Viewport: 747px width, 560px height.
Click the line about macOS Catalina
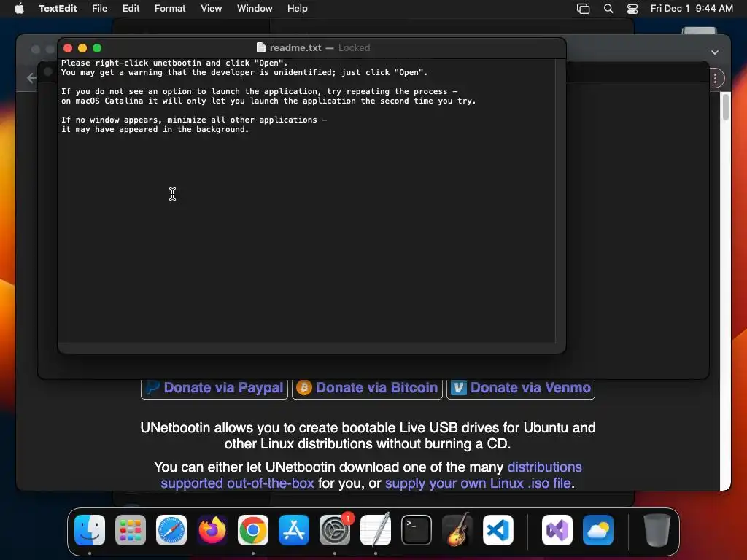tap(268, 101)
